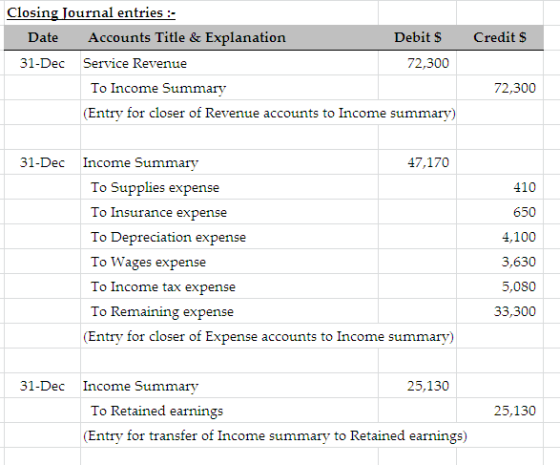This screenshot has height=465, width=560.
Task: Select the 'To Income tax expense' cell
Action: tap(163, 287)
